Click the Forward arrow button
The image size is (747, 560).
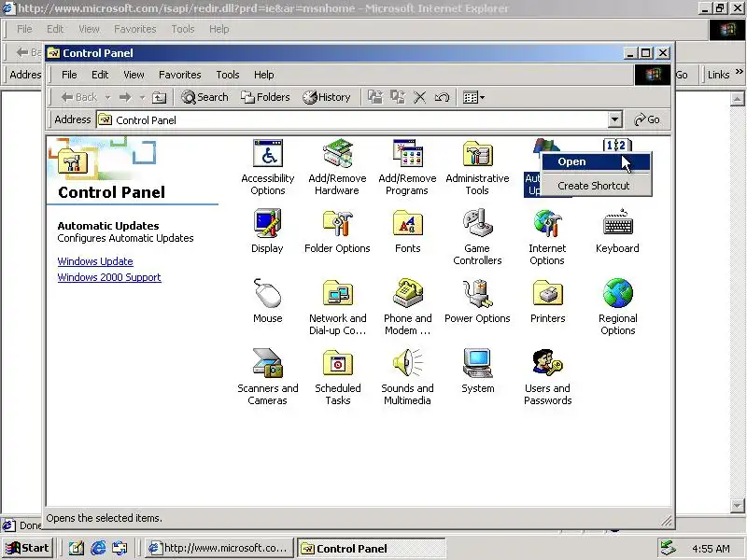click(125, 98)
